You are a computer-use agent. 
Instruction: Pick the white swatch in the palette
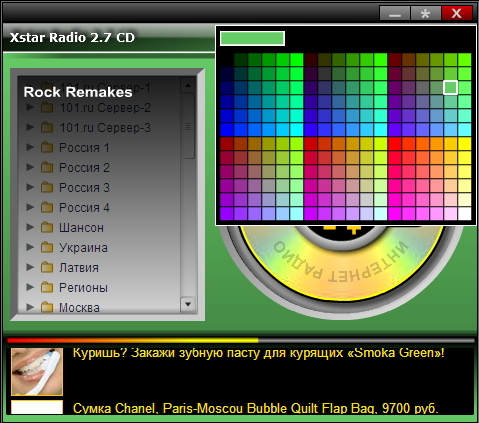(465, 214)
